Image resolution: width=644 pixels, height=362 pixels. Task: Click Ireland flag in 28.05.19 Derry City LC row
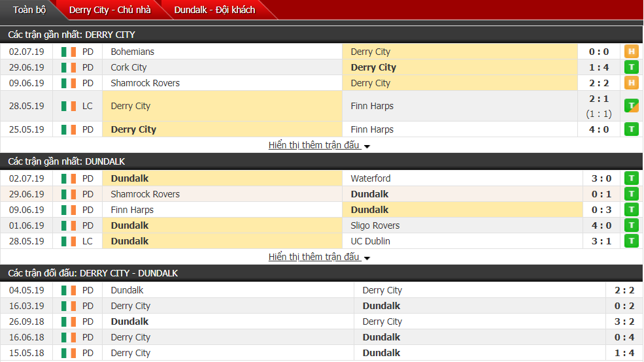point(69,107)
